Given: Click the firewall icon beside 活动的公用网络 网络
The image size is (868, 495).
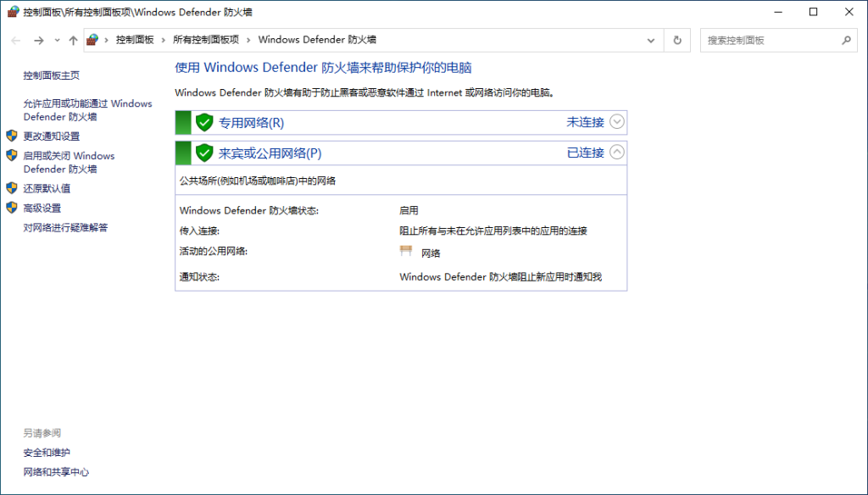Looking at the screenshot, I should (x=405, y=251).
